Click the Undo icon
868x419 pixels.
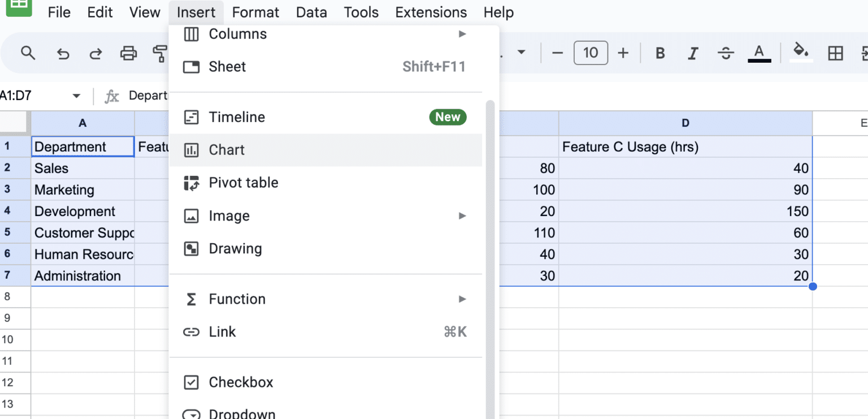[x=62, y=53]
